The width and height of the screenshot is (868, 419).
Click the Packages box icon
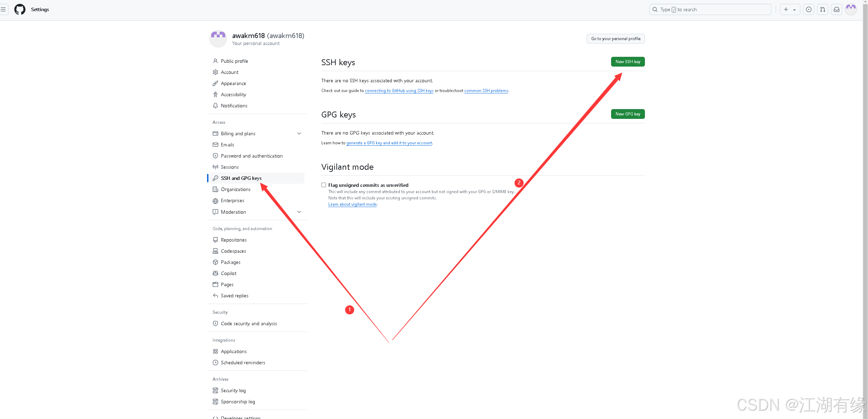tap(215, 262)
